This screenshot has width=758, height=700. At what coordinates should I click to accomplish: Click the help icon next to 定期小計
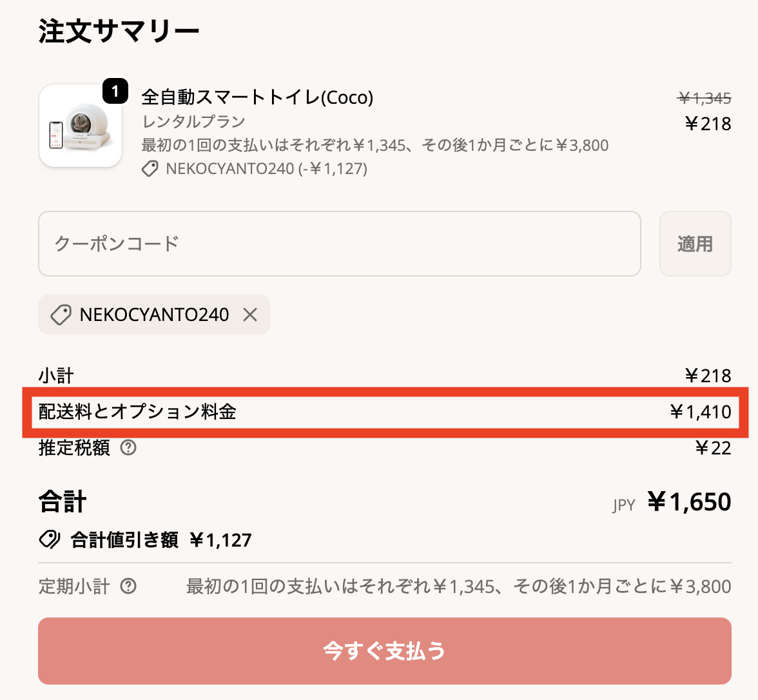tap(128, 586)
